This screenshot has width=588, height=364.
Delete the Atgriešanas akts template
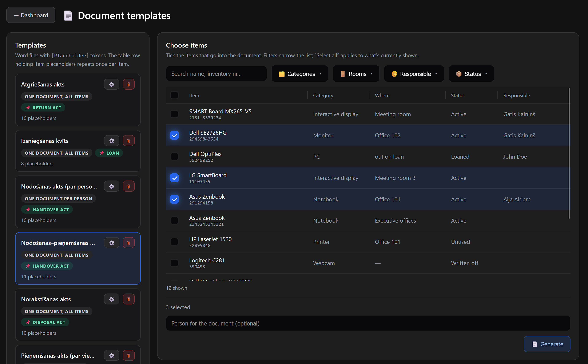tap(129, 84)
